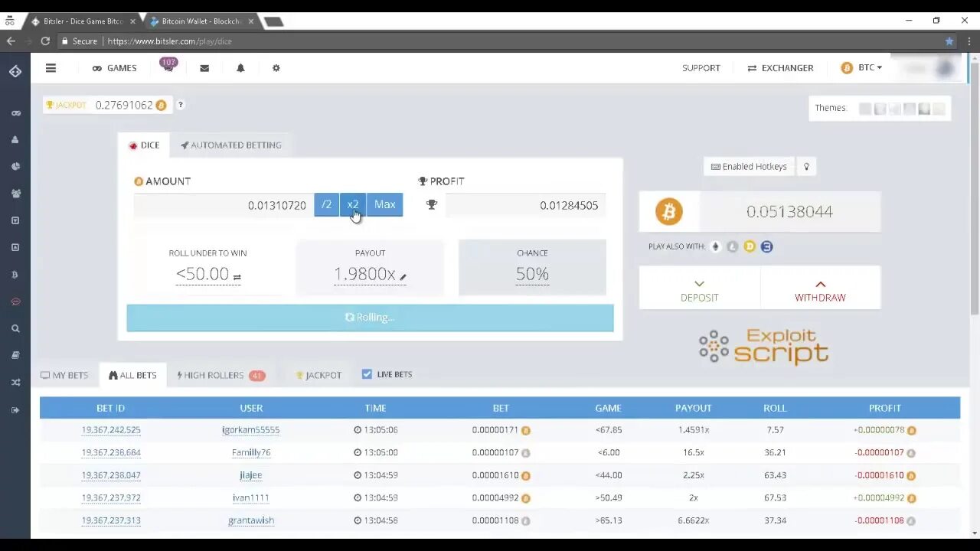Viewport: 980px width, 551px height.
Task: Select the Litecoin coin under Play Also With
Action: [x=733, y=246]
